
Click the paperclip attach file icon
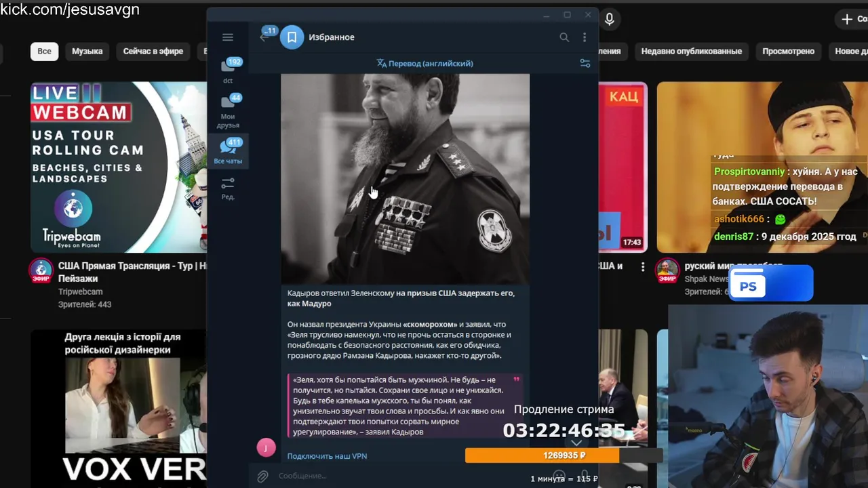click(x=262, y=476)
